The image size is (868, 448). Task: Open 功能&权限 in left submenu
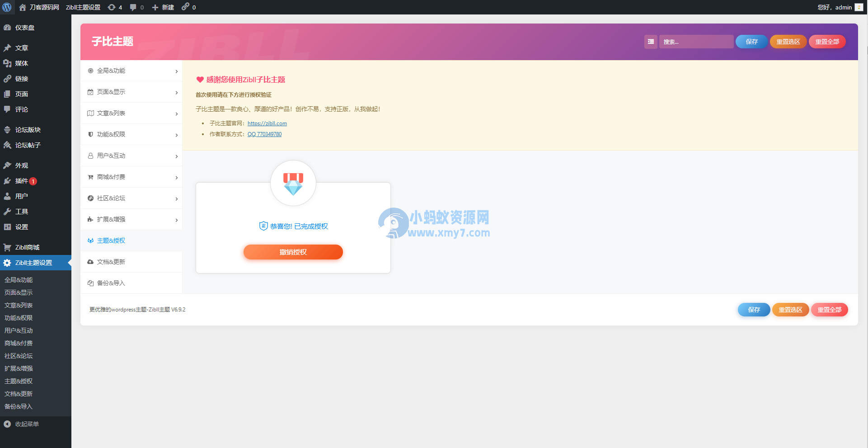point(19,318)
